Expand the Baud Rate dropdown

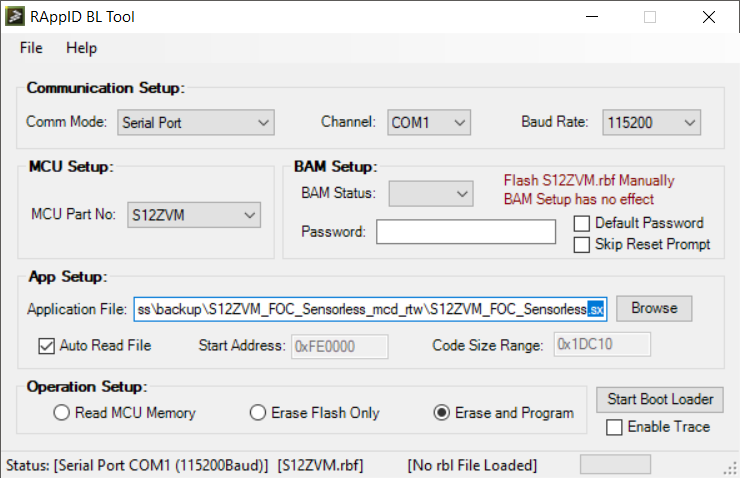[651, 123]
